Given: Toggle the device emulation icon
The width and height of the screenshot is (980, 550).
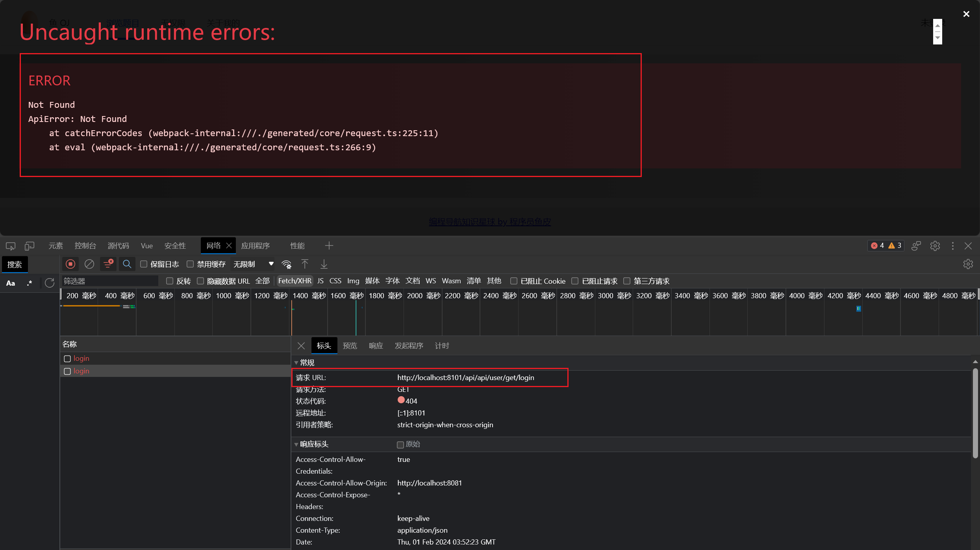Looking at the screenshot, I should 30,246.
